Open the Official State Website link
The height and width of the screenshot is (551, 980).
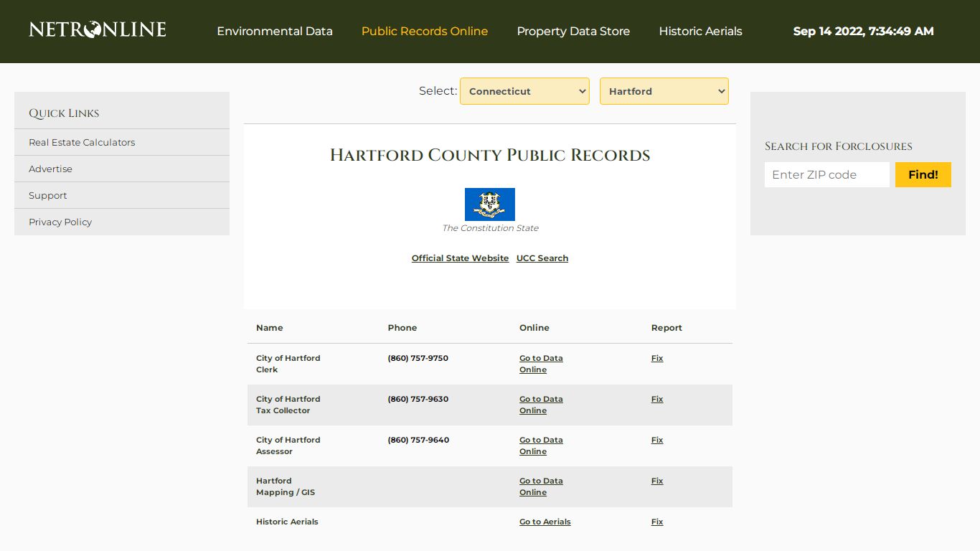(x=460, y=258)
